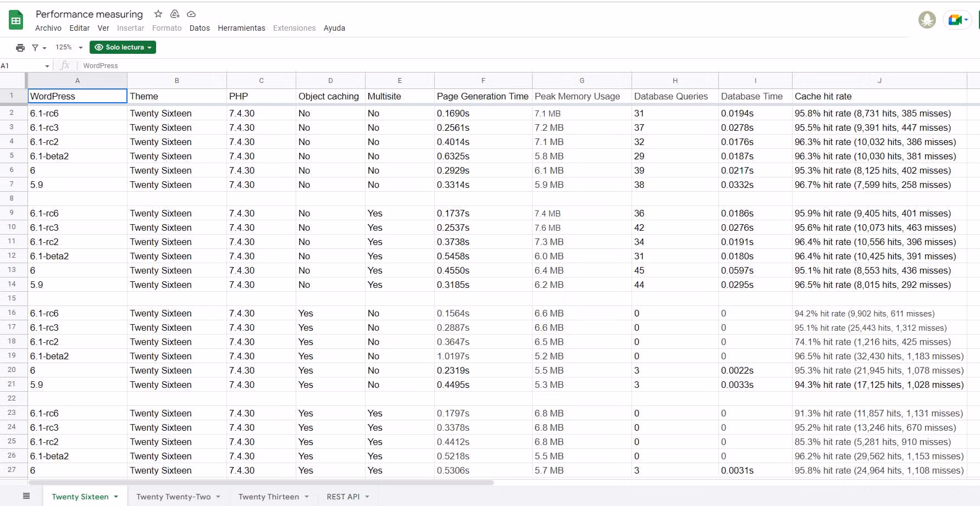Start a call with the Meet icon
Image resolution: width=980 pixels, height=506 pixels.
(954, 20)
